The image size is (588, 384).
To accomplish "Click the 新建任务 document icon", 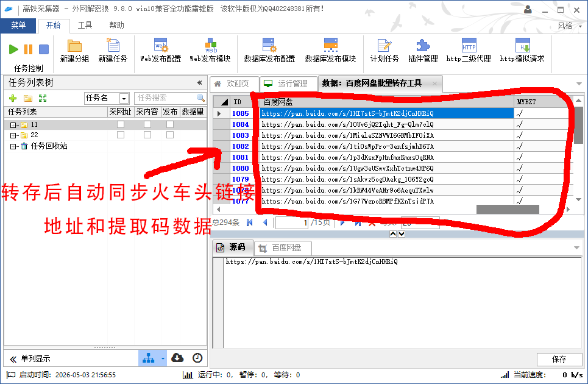I will click(x=113, y=45).
